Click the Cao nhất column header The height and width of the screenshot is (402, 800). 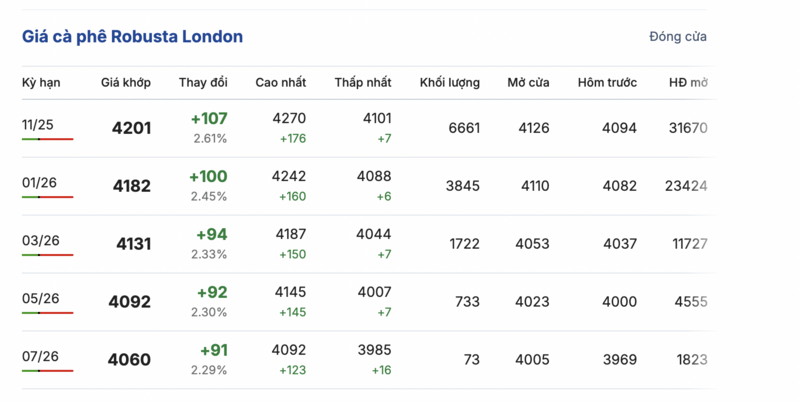(x=280, y=82)
